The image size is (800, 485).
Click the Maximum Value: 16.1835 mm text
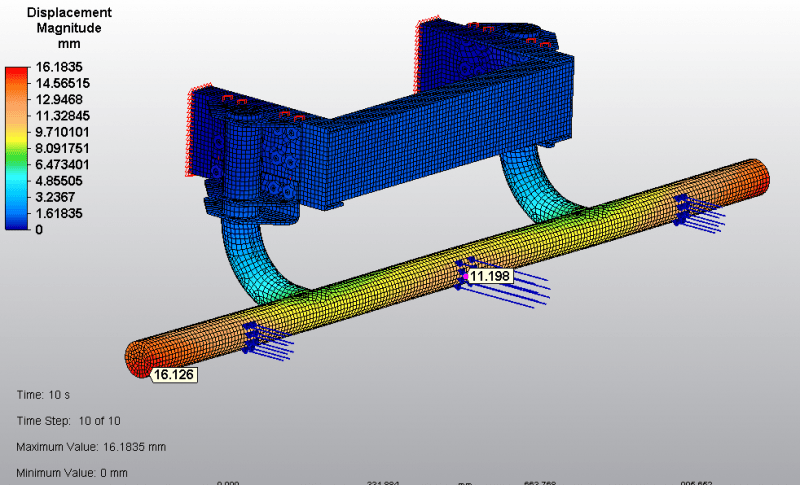[x=91, y=447]
